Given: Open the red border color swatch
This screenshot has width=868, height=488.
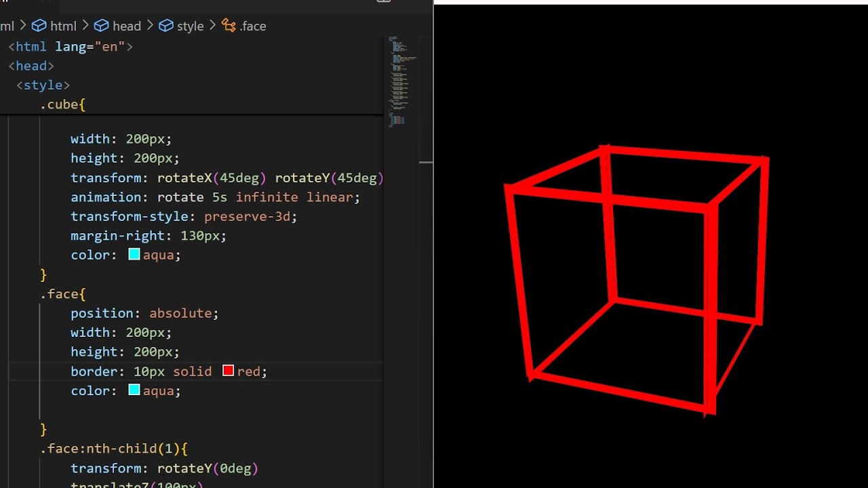Looking at the screenshot, I should [x=229, y=371].
